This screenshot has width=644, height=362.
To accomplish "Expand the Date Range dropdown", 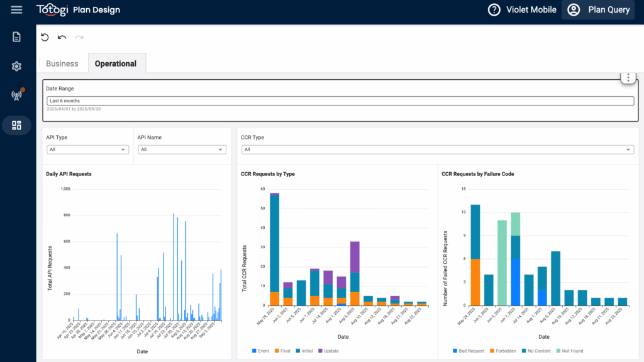I will pyautogui.click(x=340, y=101).
